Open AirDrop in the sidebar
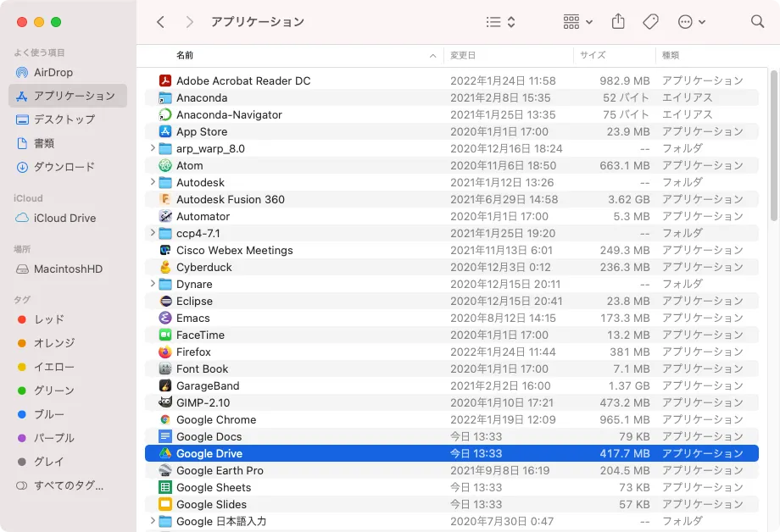 click(x=53, y=72)
